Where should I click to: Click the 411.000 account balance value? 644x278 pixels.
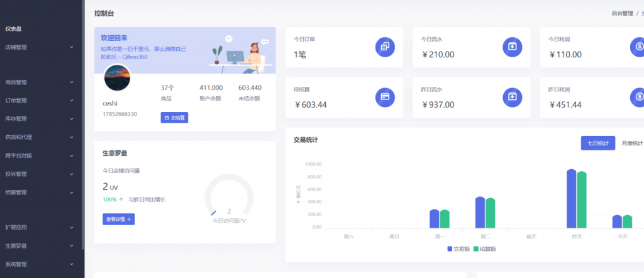coord(211,87)
